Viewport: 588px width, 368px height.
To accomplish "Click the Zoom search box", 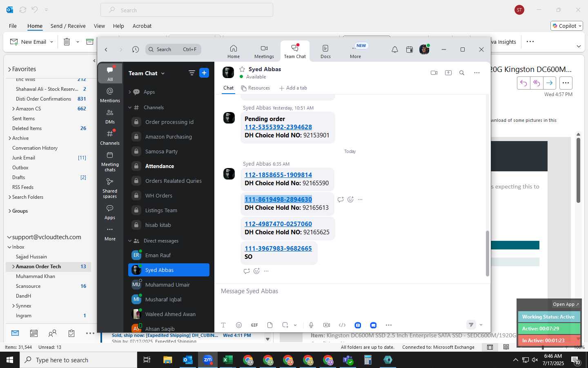I will 173,49.
